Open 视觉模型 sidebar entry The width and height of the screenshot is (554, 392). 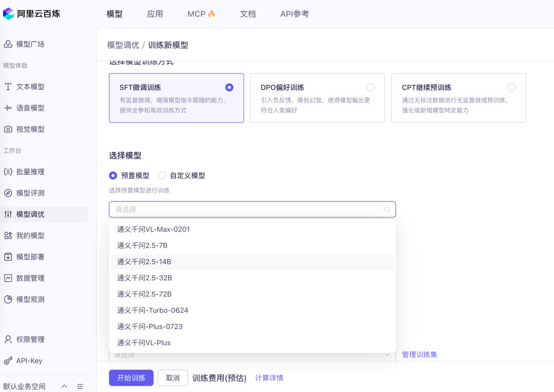point(30,129)
